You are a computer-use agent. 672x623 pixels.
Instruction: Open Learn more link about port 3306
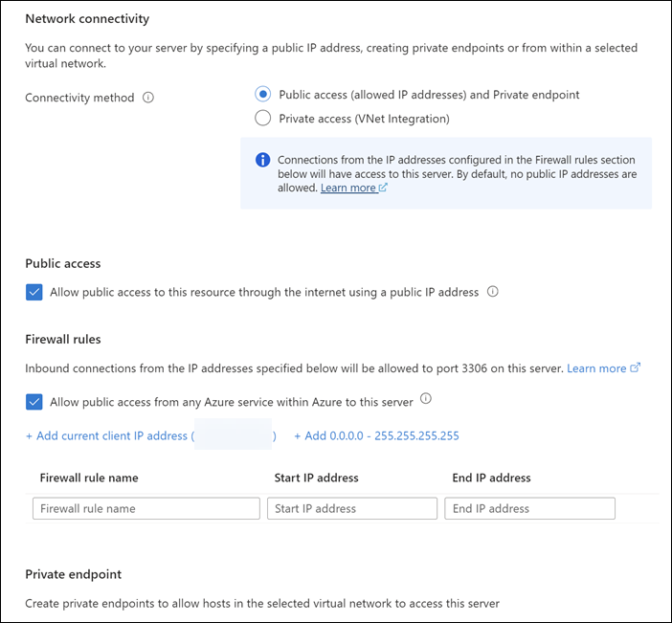click(595, 368)
